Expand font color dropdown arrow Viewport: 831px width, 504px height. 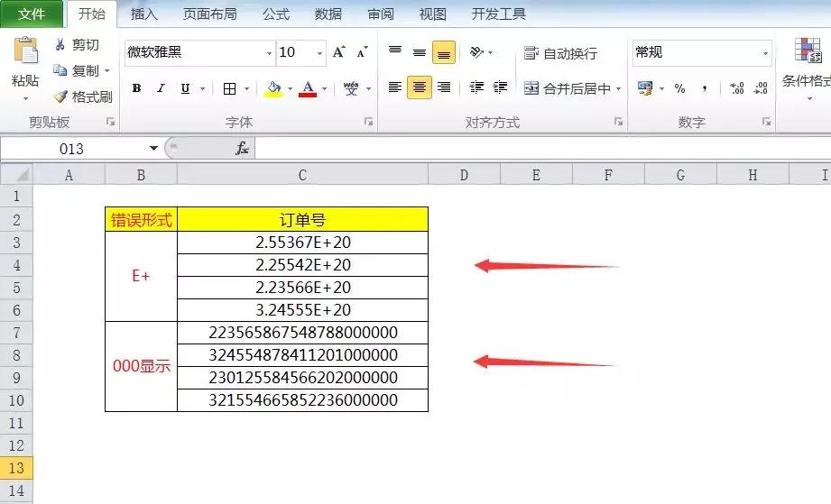click(324, 88)
